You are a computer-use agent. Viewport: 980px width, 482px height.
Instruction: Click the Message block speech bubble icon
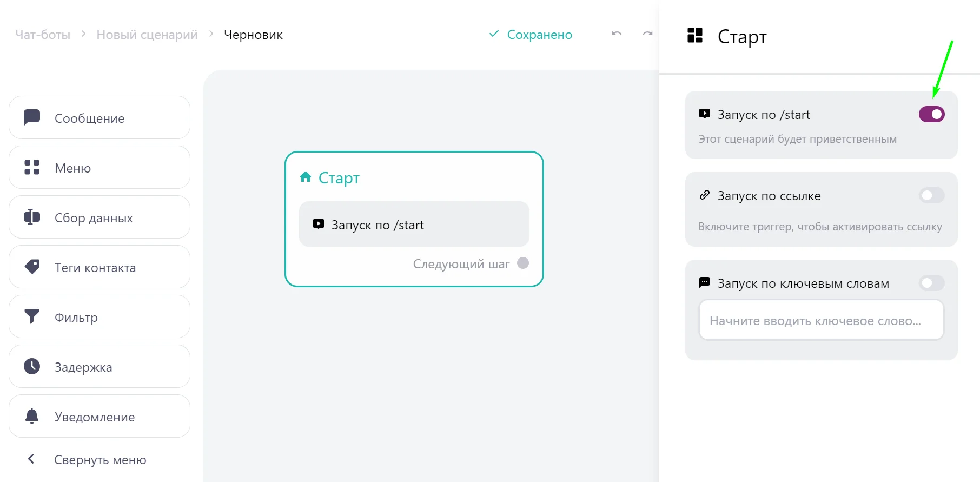[32, 117]
